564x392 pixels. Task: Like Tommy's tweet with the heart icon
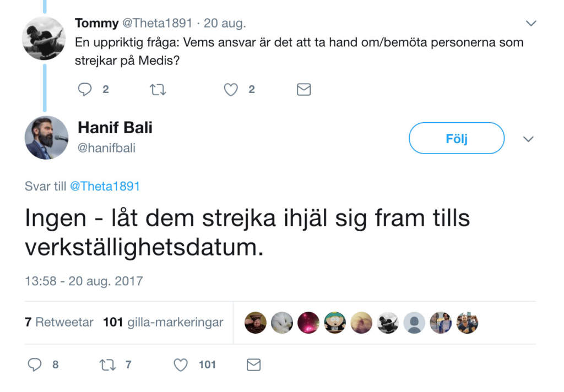pyautogui.click(x=231, y=90)
